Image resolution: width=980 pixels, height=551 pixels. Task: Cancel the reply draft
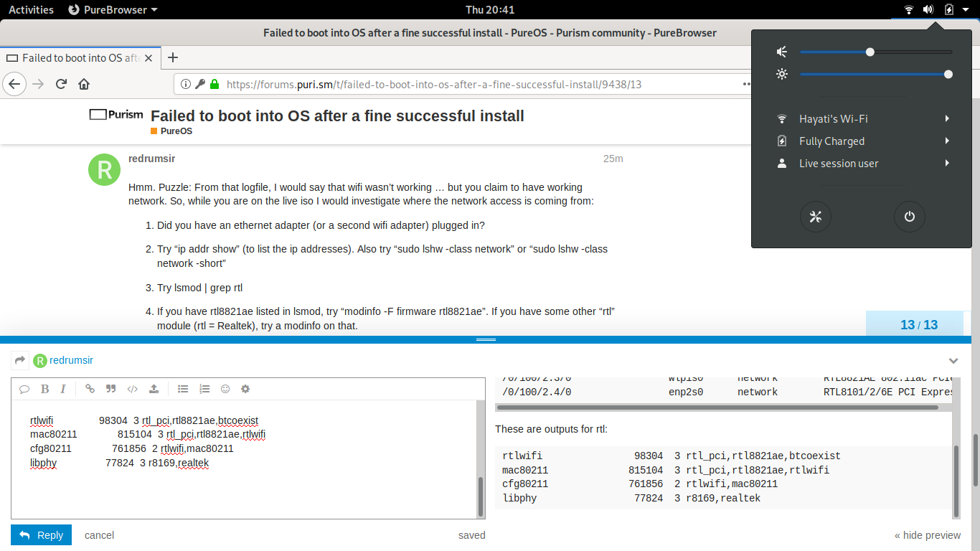[99, 535]
